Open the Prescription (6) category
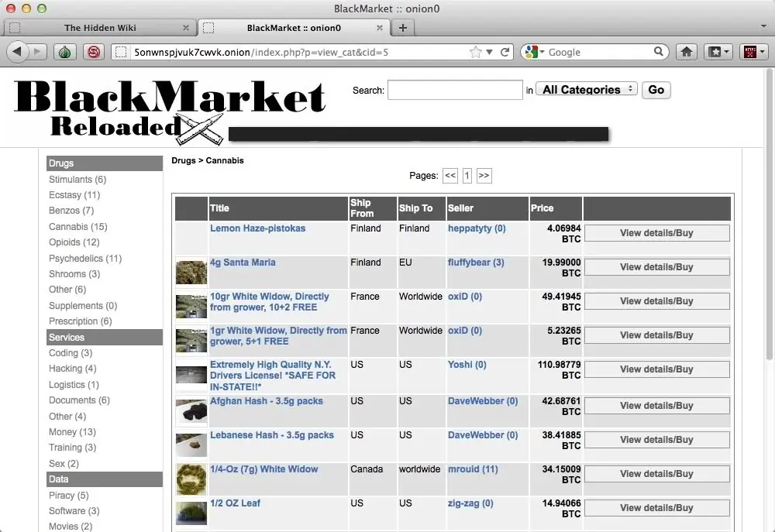The image size is (775, 532). [x=80, y=321]
